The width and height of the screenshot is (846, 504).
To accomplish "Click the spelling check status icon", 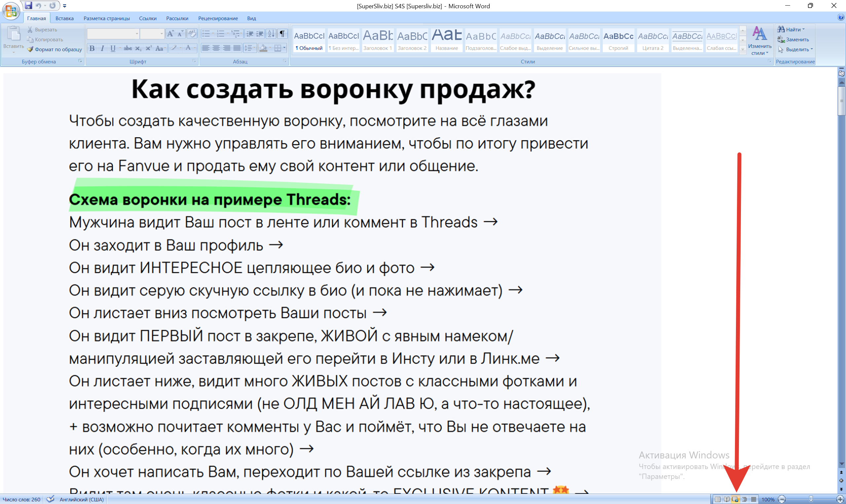I will (x=50, y=499).
